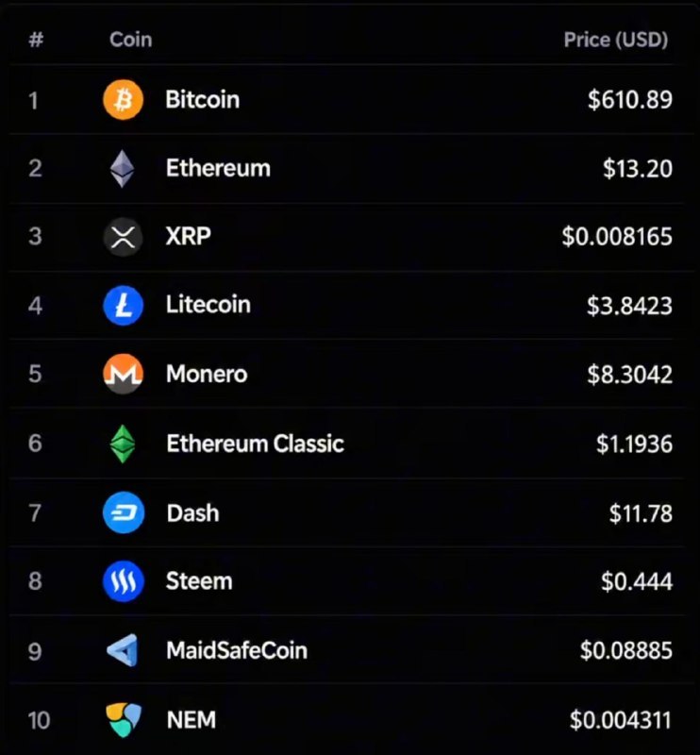
Task: Click the Dash price $11.78
Action: pos(641,513)
